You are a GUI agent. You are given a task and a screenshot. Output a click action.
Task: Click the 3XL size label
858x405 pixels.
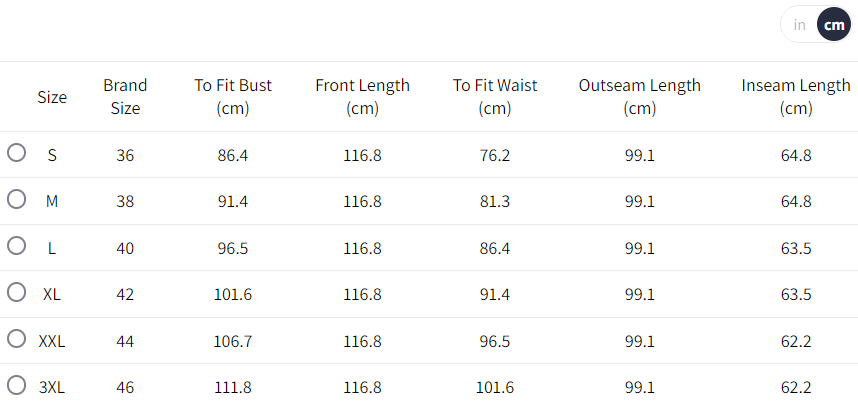coord(52,387)
